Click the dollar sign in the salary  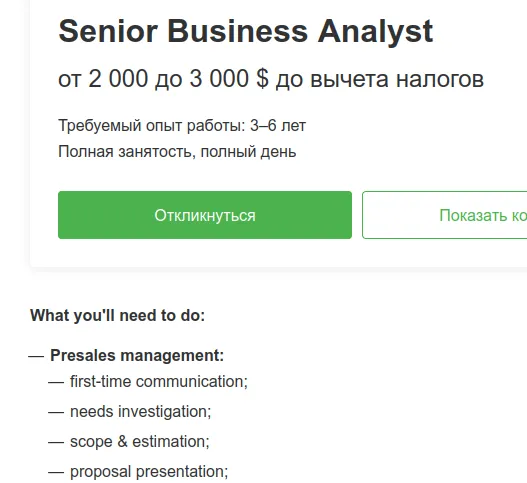click(x=262, y=79)
